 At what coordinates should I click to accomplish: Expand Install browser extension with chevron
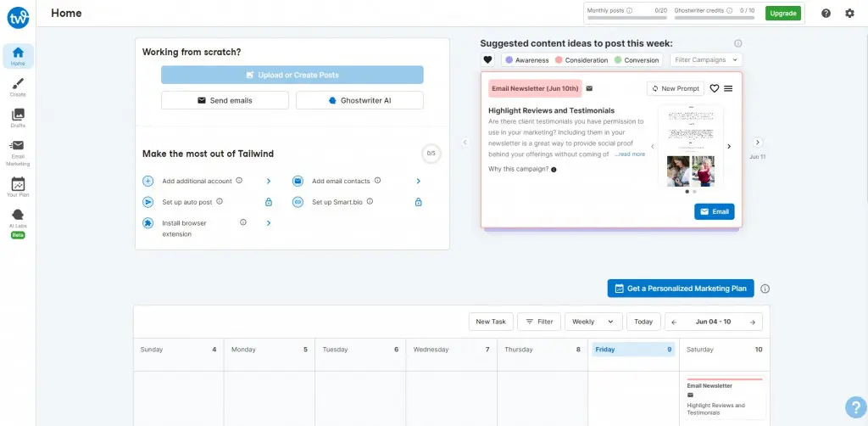pyautogui.click(x=269, y=222)
